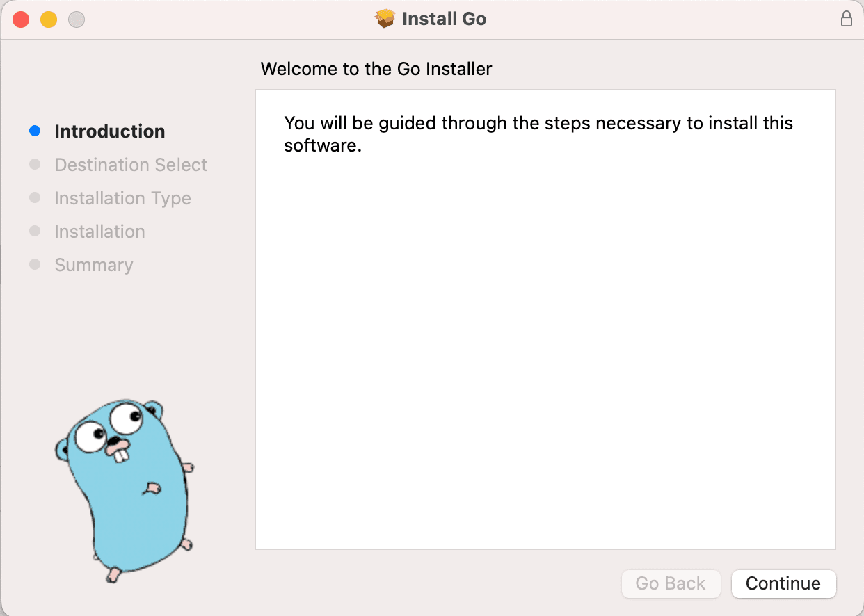Select the Summary step label
The image size is (864, 616).
(x=93, y=265)
